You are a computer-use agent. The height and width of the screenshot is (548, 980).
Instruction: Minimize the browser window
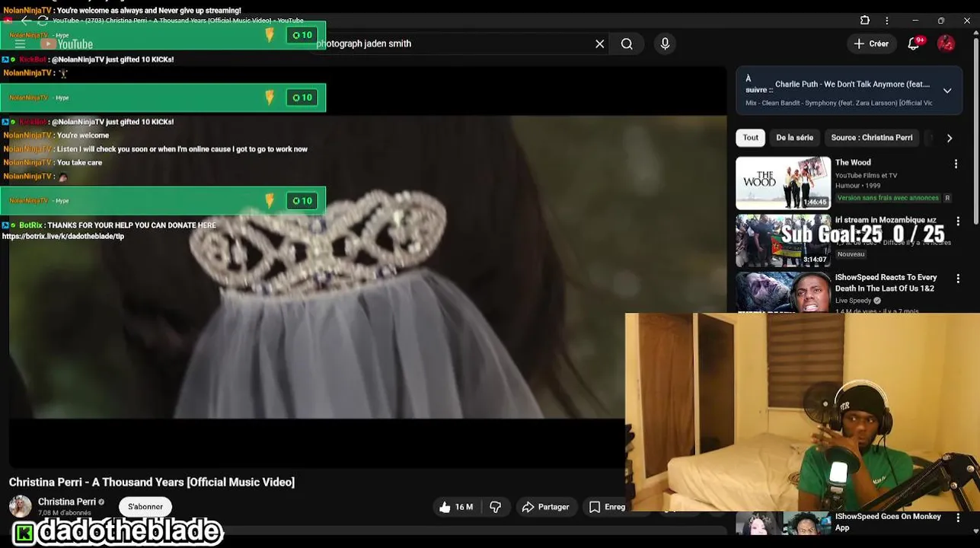click(915, 21)
